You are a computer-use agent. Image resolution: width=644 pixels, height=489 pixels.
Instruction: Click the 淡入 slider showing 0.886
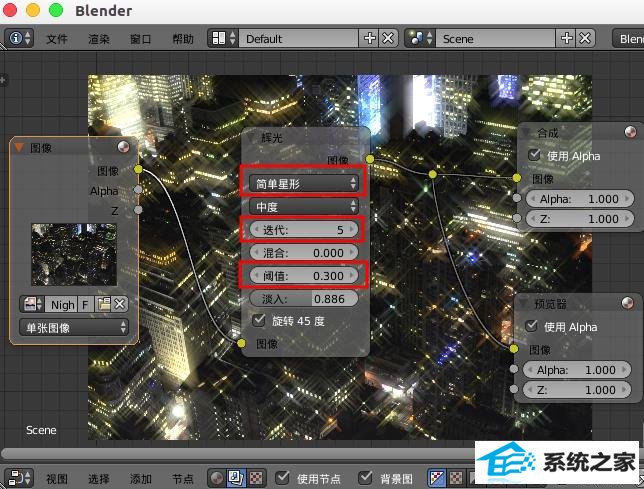tap(304, 298)
